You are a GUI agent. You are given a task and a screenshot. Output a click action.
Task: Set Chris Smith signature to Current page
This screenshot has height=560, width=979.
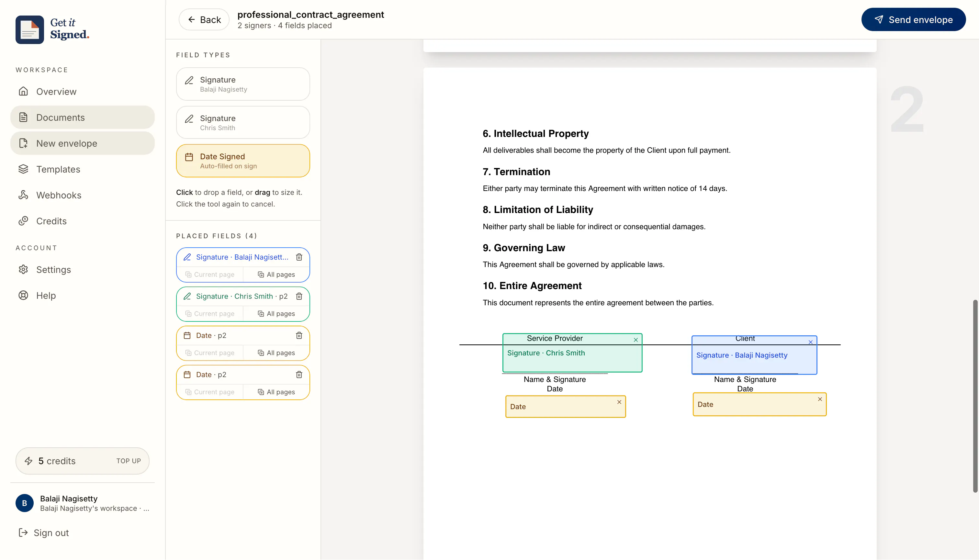(210, 314)
